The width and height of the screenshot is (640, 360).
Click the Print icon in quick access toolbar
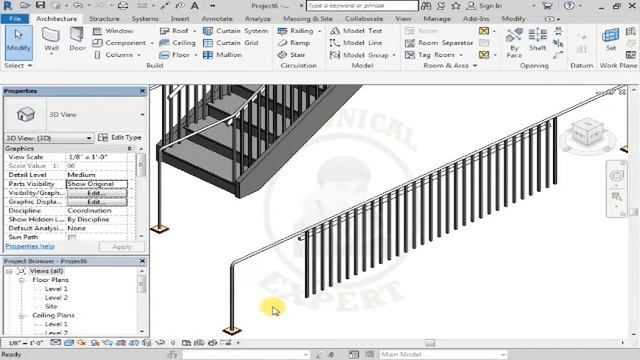pos(122,6)
